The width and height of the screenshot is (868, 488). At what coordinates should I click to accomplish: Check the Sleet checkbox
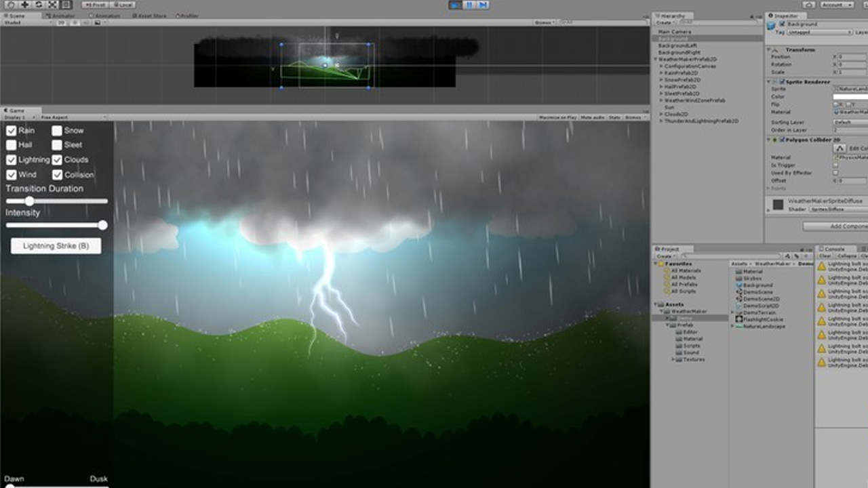click(57, 145)
